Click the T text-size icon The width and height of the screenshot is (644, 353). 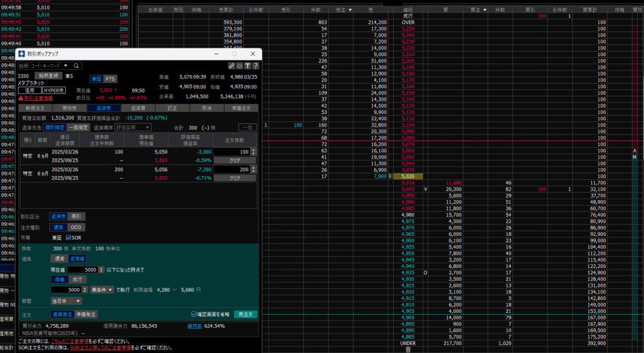(x=248, y=65)
